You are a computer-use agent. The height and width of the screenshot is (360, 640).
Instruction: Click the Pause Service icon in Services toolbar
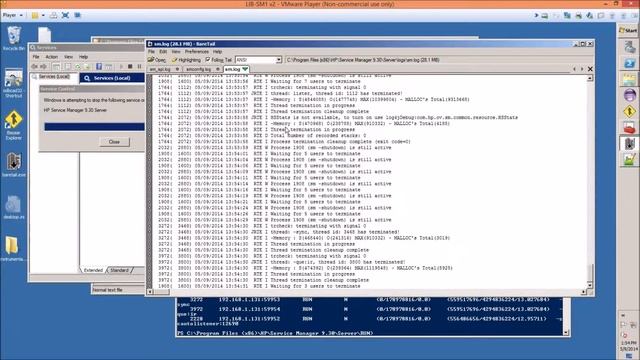pos(139,67)
